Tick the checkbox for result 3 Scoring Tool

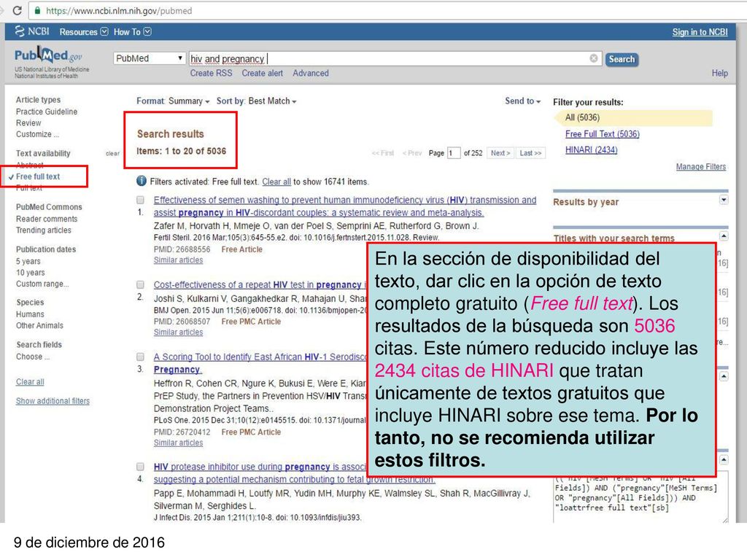point(140,357)
